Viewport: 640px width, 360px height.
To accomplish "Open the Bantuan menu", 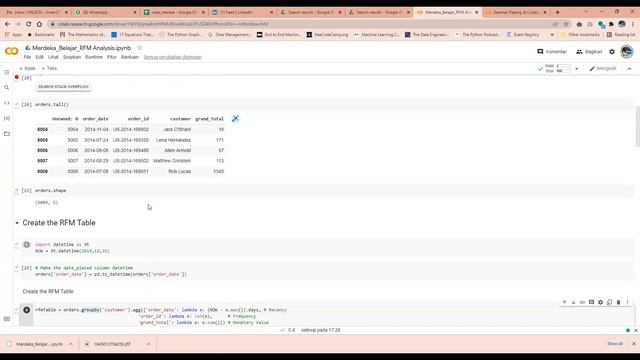I will pos(130,57).
